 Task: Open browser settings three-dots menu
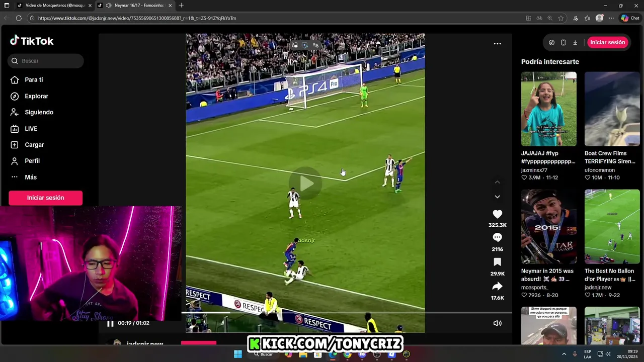point(611,18)
